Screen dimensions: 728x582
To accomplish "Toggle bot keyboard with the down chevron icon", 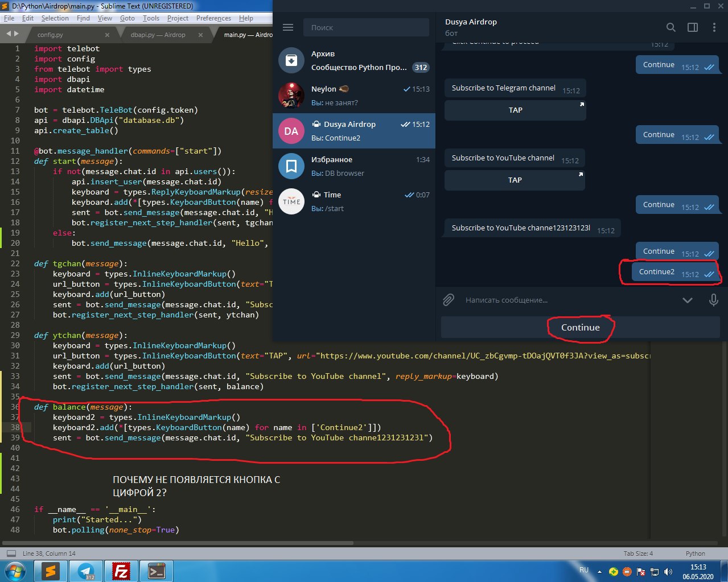I will click(x=688, y=300).
